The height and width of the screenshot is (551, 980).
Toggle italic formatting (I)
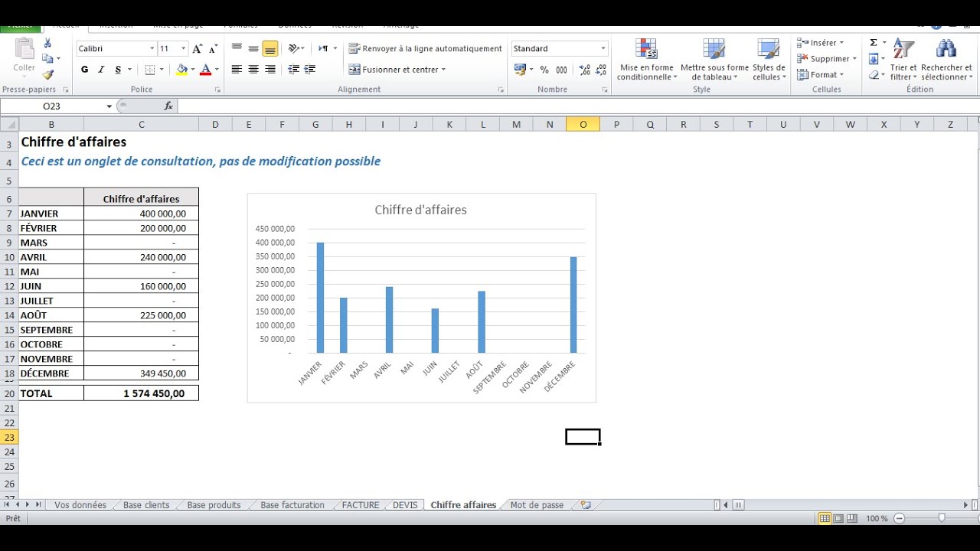click(101, 70)
